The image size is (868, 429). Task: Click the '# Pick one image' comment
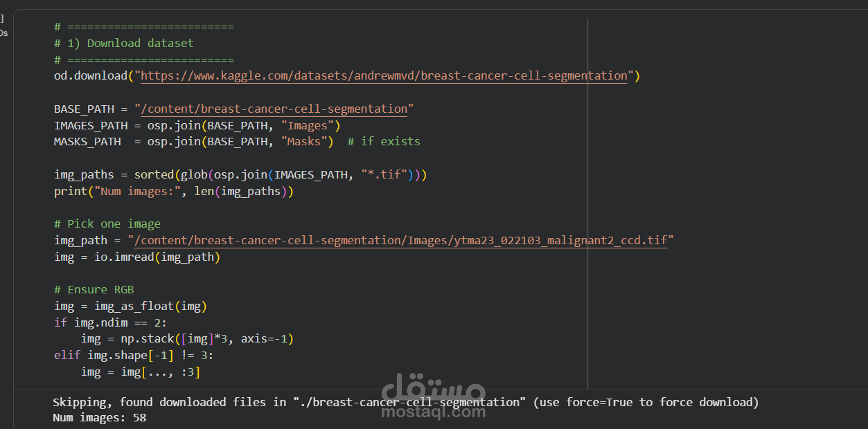107,223
